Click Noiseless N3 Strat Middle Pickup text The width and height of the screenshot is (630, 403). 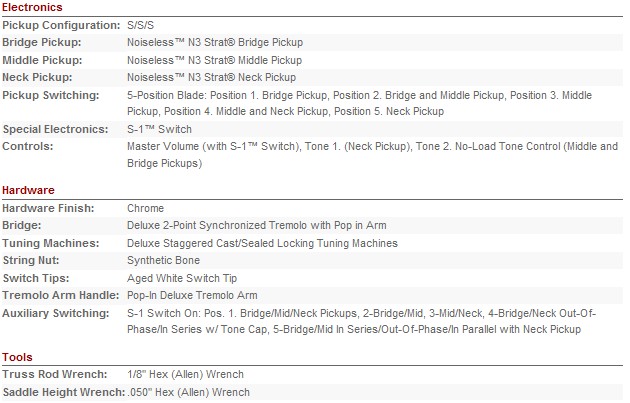click(215, 60)
